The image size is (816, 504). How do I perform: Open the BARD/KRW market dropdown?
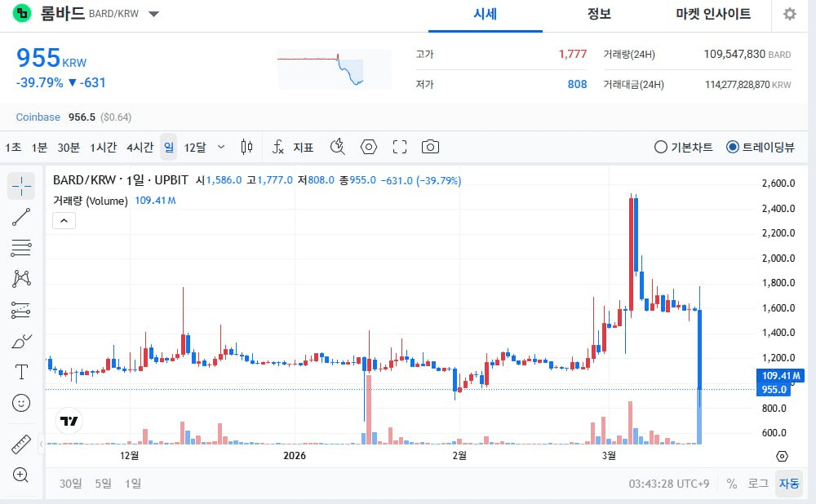tap(154, 14)
